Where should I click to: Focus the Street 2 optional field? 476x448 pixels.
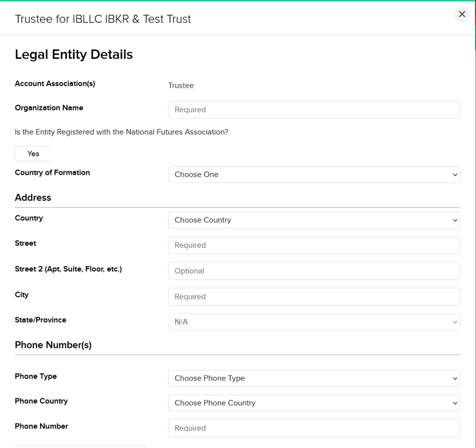[313, 271]
